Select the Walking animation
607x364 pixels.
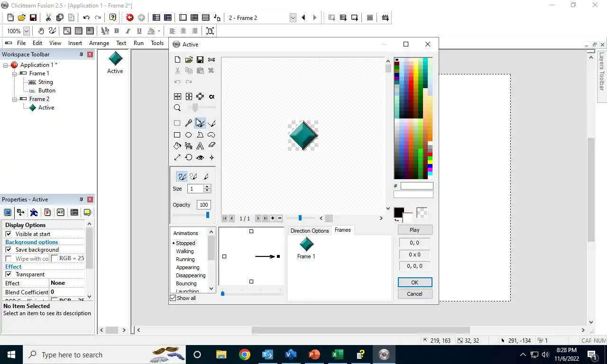point(185,251)
